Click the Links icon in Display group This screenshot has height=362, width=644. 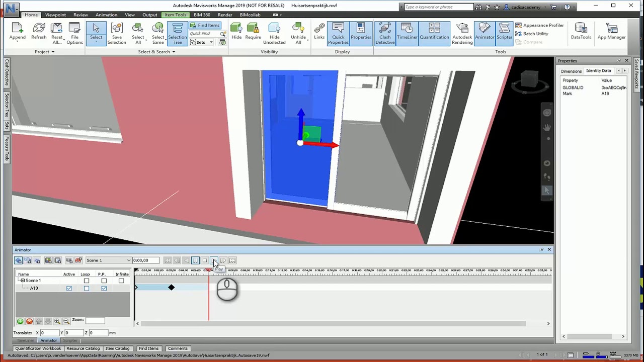coord(319,31)
